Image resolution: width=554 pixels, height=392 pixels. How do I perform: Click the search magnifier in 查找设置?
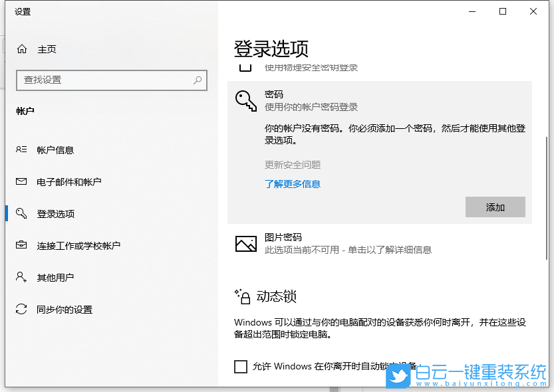pyautogui.click(x=197, y=80)
